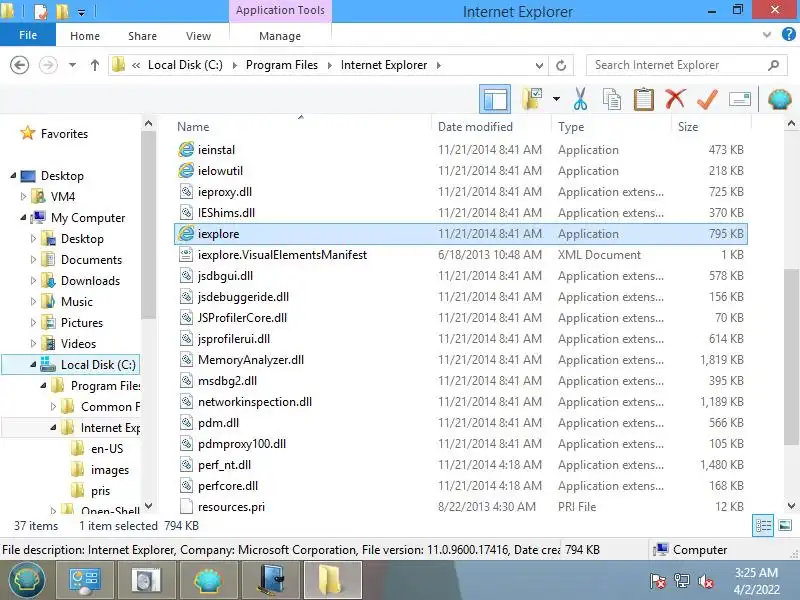The height and width of the screenshot is (600, 800).
Task: Switch to Large icons view icon
Action: 785,525
